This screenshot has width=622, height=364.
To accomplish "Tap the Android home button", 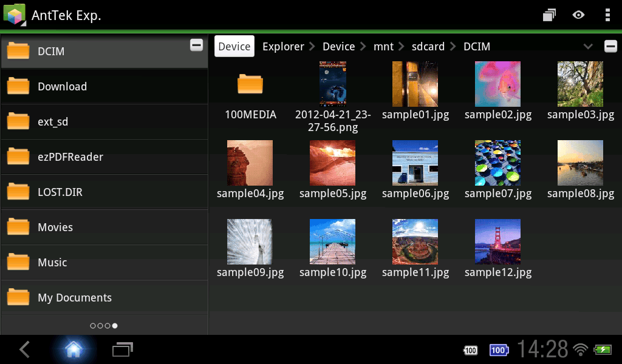I will 73,349.
